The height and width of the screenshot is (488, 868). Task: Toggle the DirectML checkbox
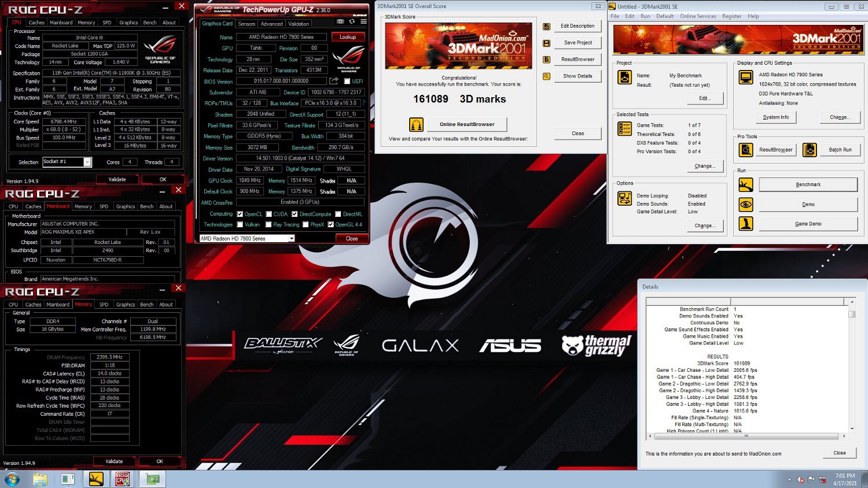tap(338, 214)
